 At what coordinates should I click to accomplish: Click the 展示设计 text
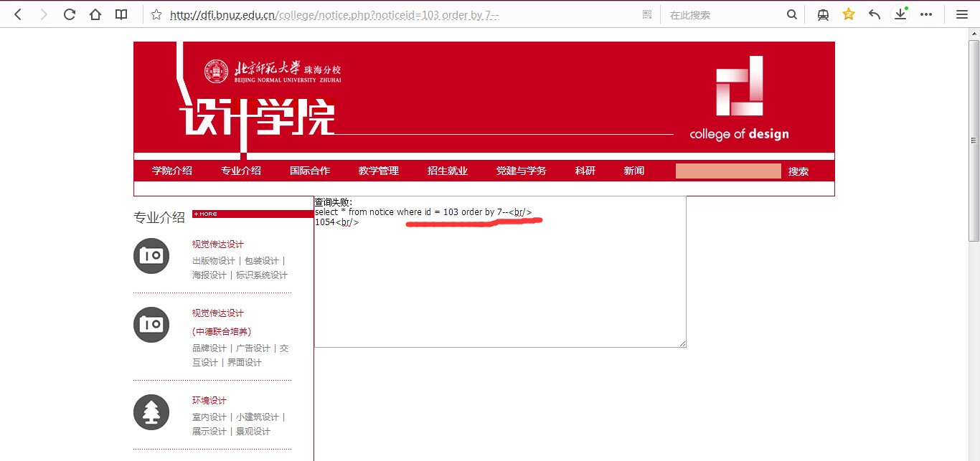209,432
